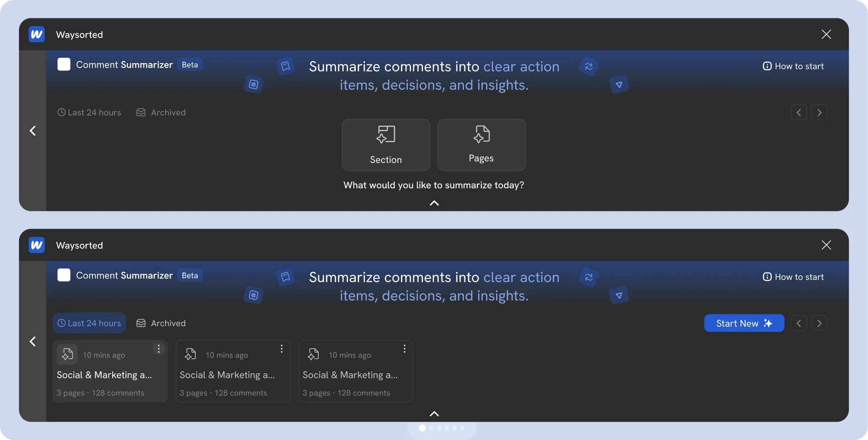Close the top Waysorted panel
The width and height of the screenshot is (868, 440).
click(x=826, y=35)
